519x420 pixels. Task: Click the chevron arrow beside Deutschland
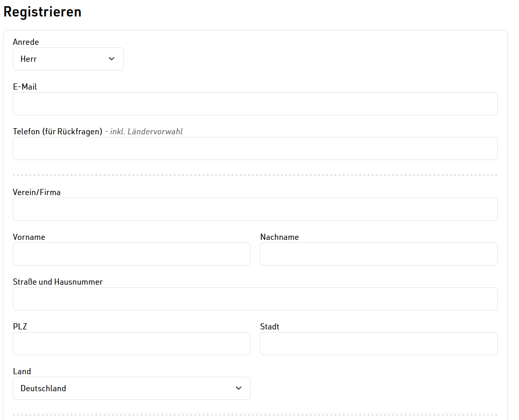click(238, 389)
